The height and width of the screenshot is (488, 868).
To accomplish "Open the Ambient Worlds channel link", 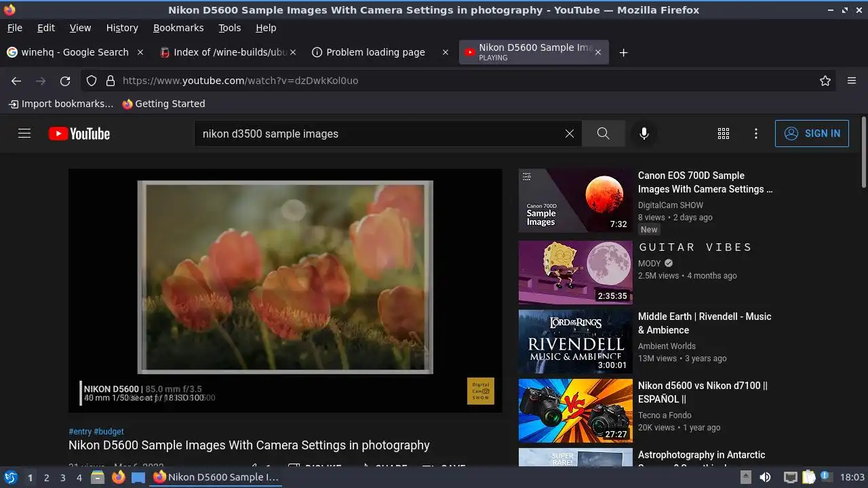I will pos(667,346).
